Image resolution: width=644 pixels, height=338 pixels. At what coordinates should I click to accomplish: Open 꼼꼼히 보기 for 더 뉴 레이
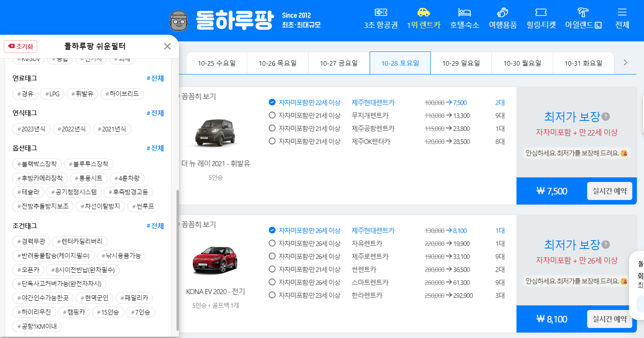point(199,96)
